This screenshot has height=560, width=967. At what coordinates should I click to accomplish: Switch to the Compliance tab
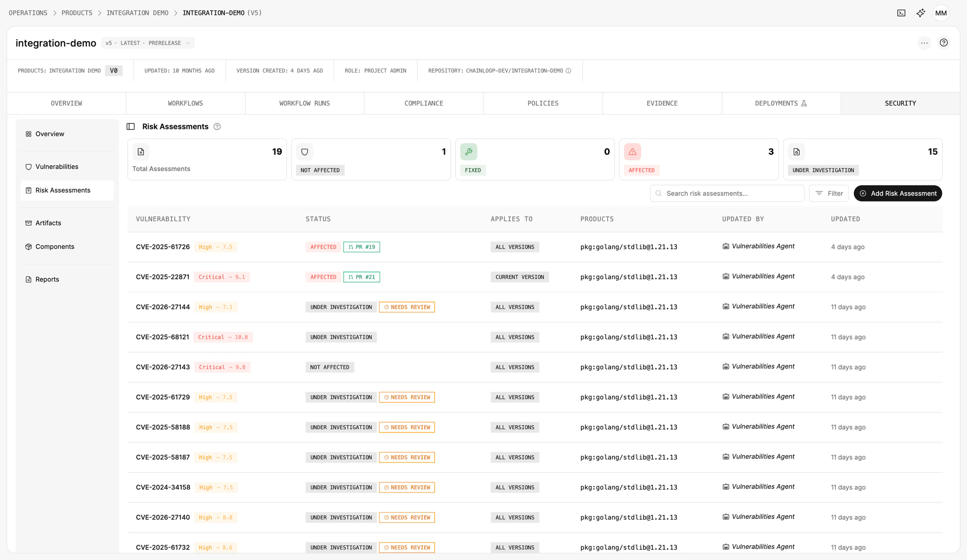(x=424, y=103)
